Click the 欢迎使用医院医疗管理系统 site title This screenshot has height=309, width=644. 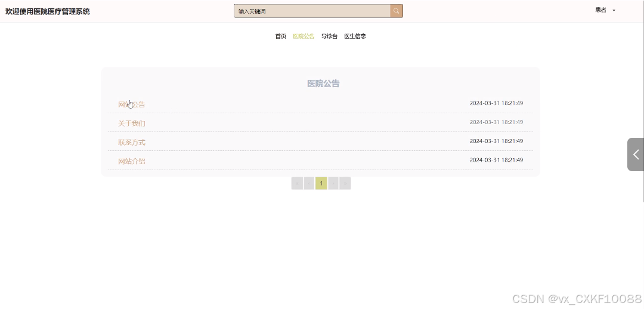pyautogui.click(x=47, y=11)
